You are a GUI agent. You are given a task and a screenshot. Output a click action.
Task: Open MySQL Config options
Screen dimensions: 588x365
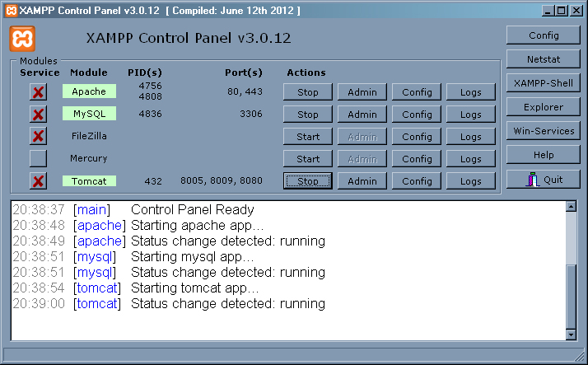tap(417, 115)
